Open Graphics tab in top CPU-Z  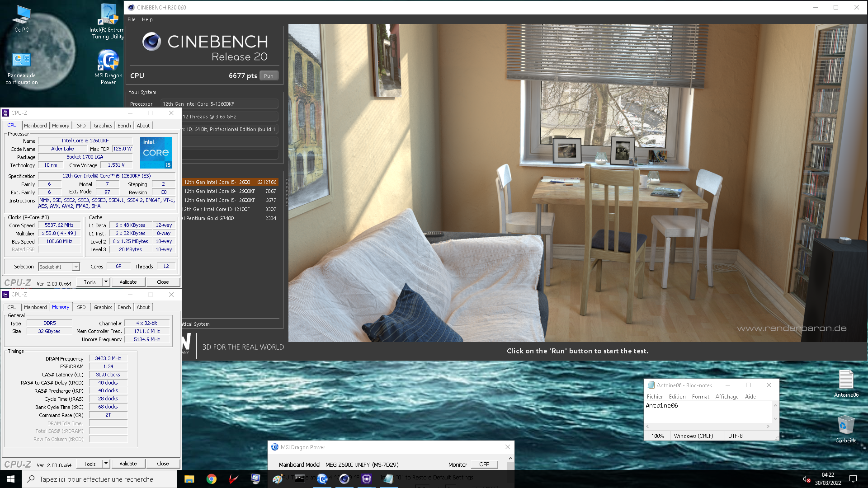(103, 126)
